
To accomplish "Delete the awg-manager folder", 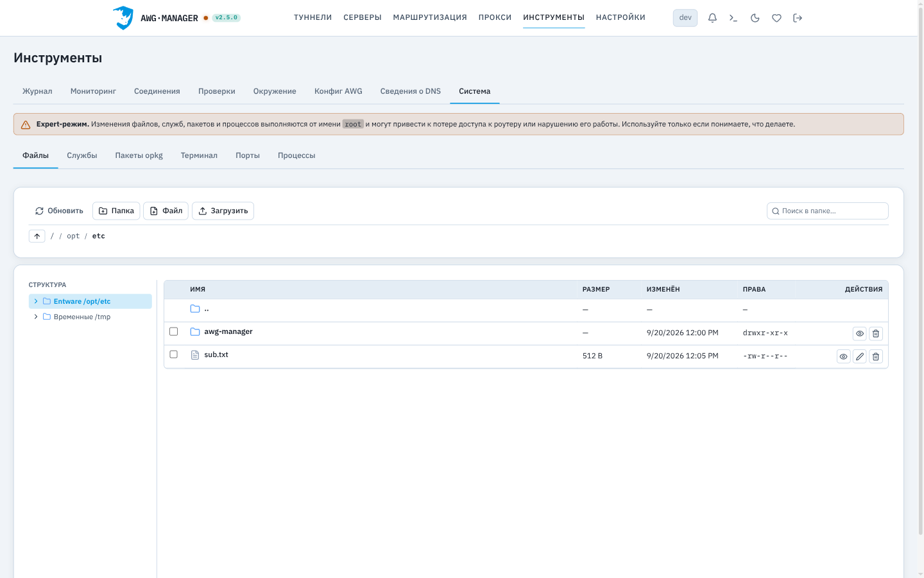I will tap(876, 333).
